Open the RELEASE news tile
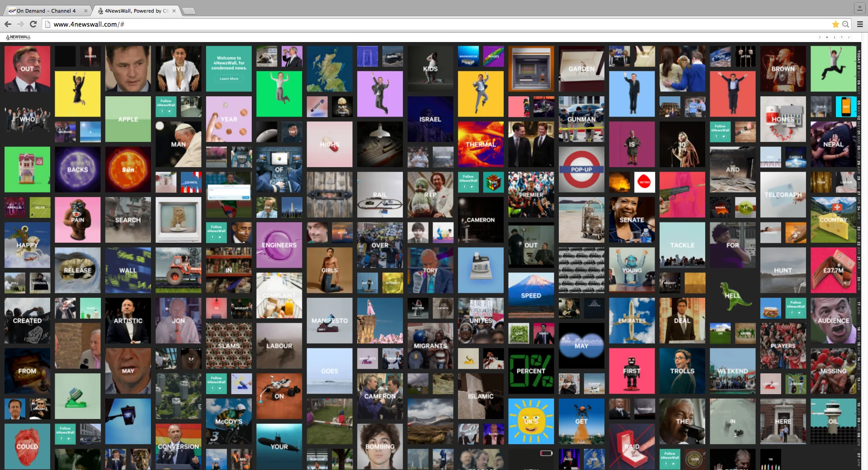This screenshot has height=470, width=868. (77, 270)
